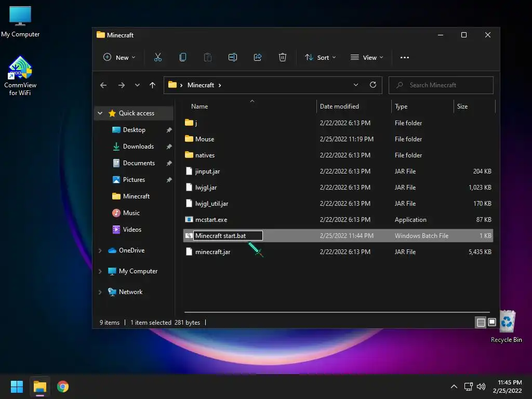
Task: Click Minecraft in the address breadcrumb
Action: [x=201, y=85]
